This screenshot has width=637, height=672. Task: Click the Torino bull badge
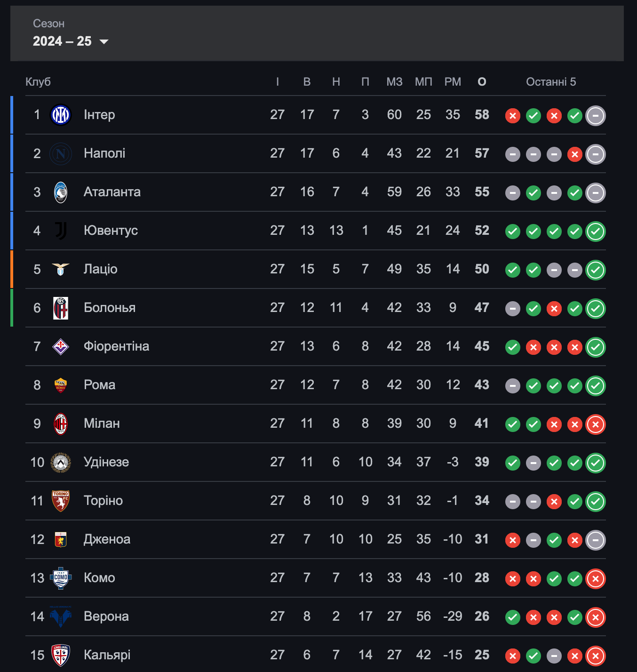click(61, 501)
